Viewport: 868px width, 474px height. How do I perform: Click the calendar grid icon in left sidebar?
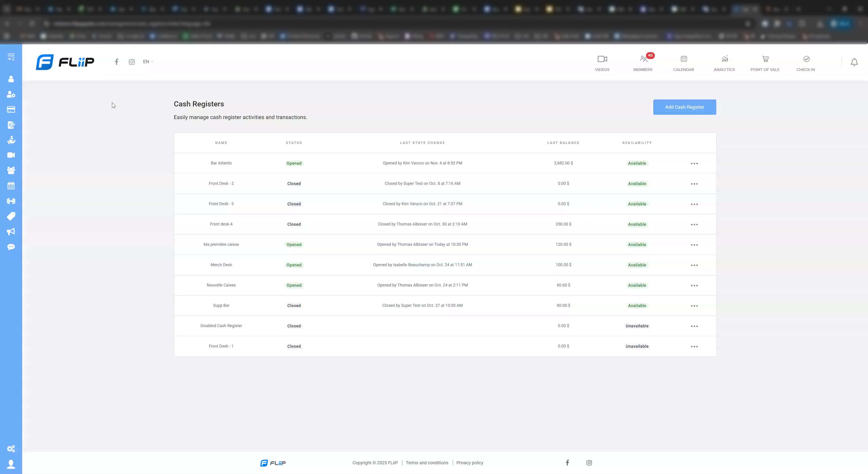point(11,186)
